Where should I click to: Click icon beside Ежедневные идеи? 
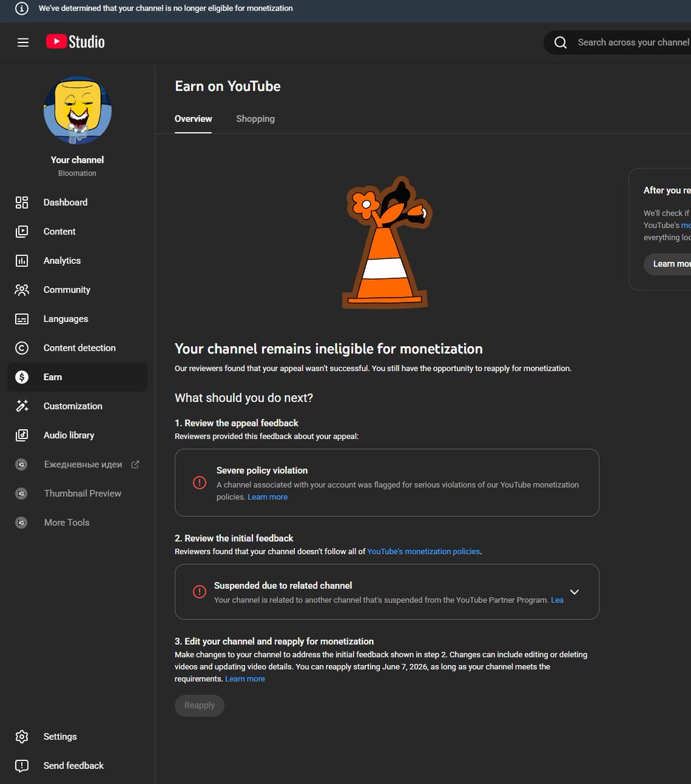click(x=22, y=465)
